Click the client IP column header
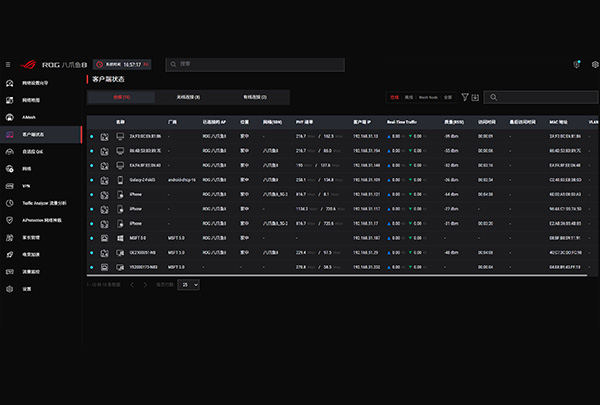600x405 pixels. [x=362, y=122]
